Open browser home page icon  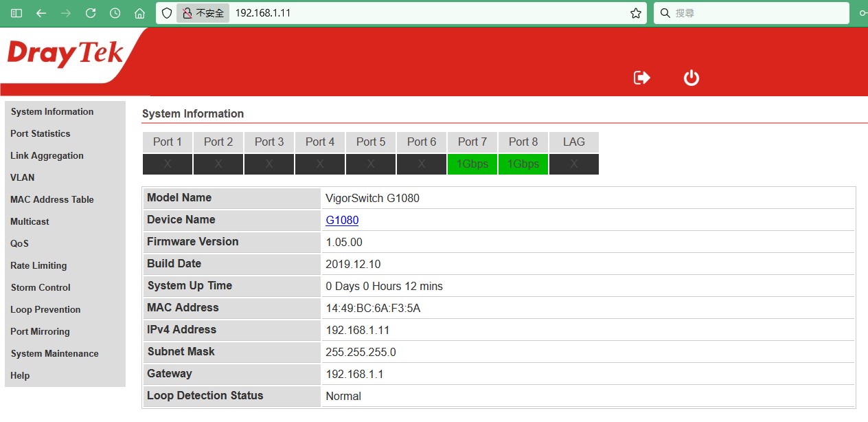(140, 13)
